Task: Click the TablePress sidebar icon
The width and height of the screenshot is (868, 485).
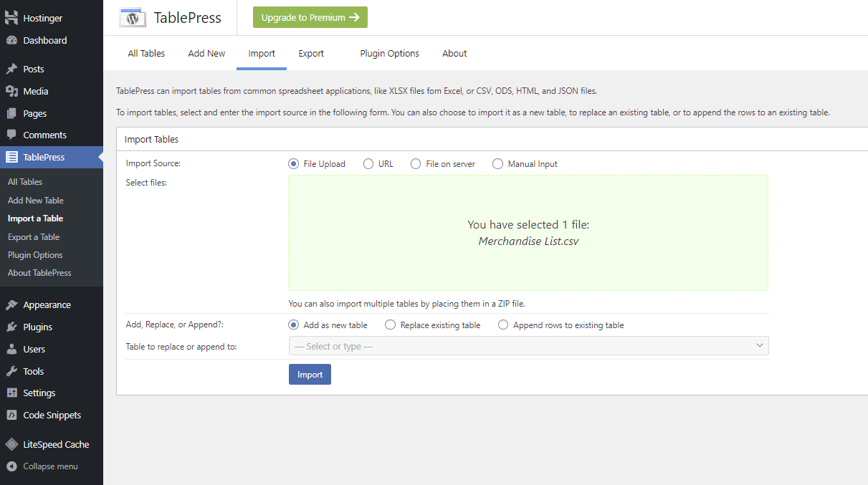Action: click(14, 157)
